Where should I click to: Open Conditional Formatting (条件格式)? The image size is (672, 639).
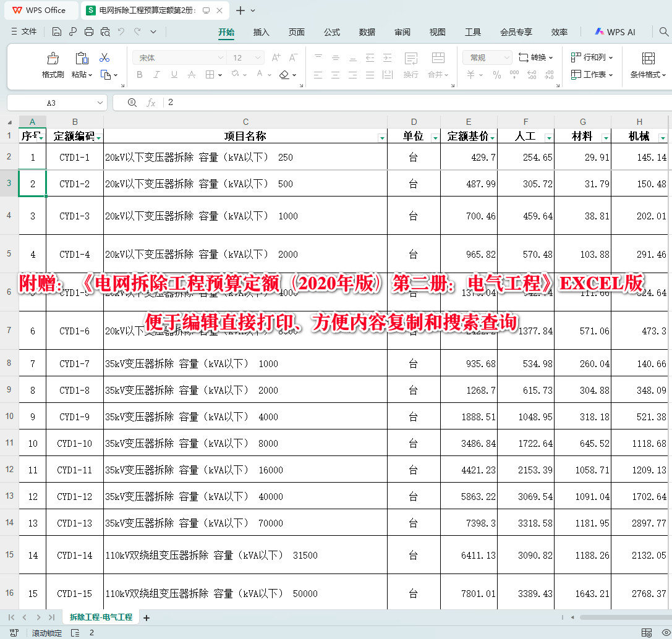coord(648,65)
